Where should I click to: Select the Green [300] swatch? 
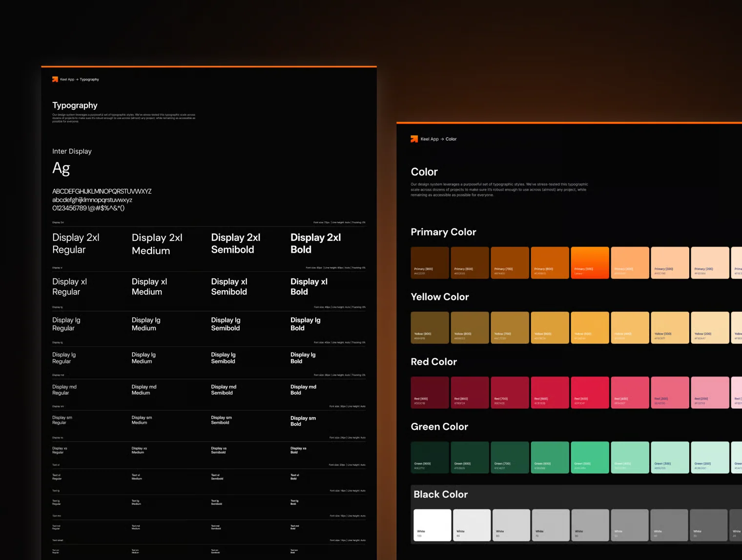670,458
